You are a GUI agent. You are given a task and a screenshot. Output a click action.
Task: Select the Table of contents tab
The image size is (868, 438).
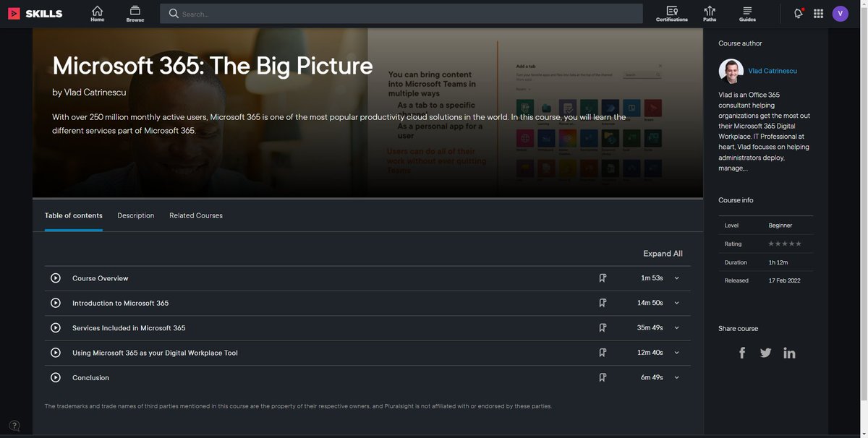(74, 215)
